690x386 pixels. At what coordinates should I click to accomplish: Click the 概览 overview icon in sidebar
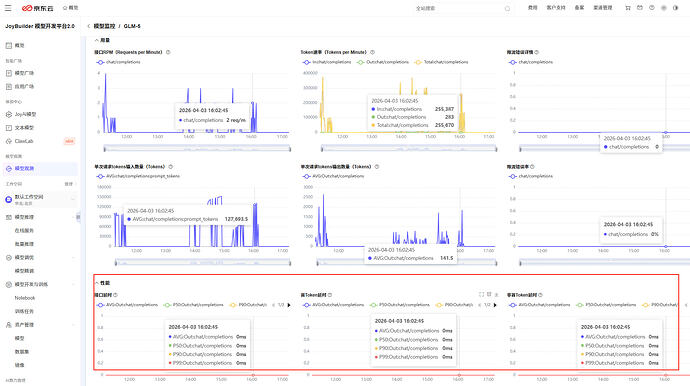[8, 45]
